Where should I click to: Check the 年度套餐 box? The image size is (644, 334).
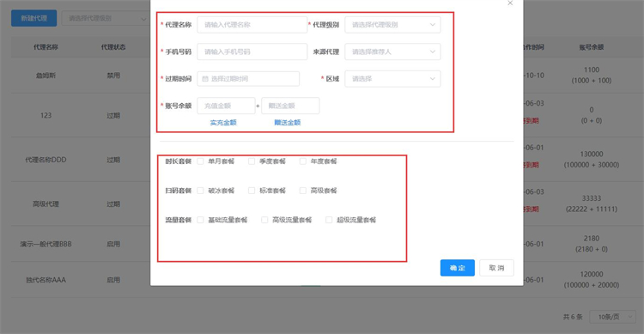pos(303,161)
